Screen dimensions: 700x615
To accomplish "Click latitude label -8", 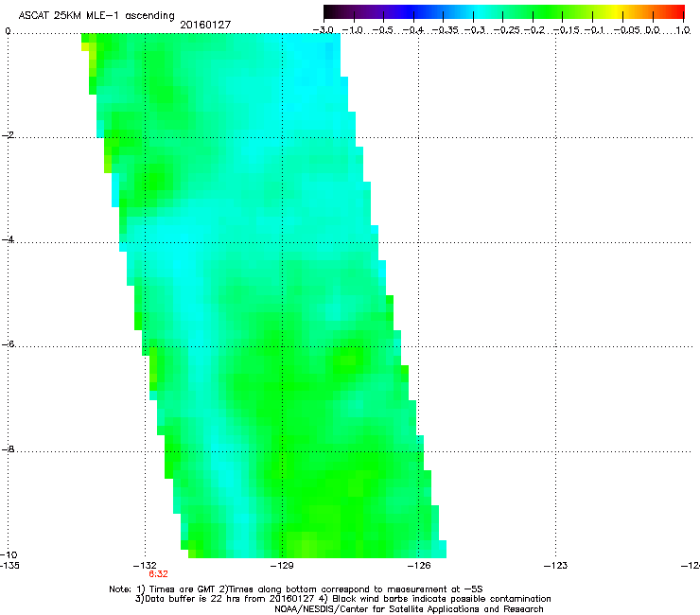I will click(x=8, y=449).
